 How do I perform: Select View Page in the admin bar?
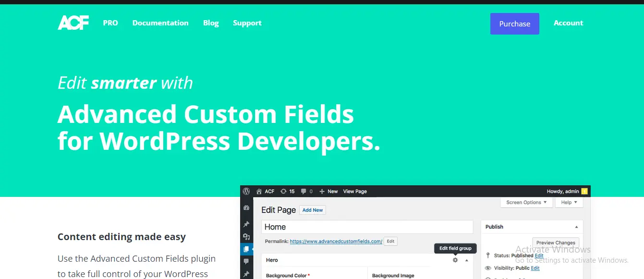[355, 191]
